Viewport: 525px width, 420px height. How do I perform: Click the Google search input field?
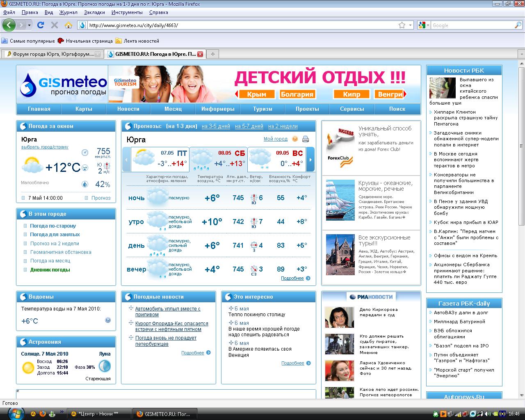coord(472,25)
